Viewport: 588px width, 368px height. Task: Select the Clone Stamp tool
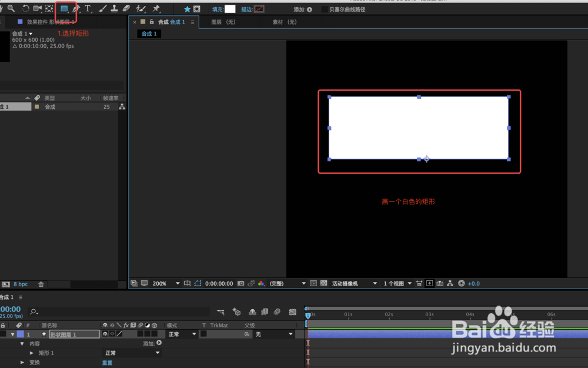pos(115,8)
